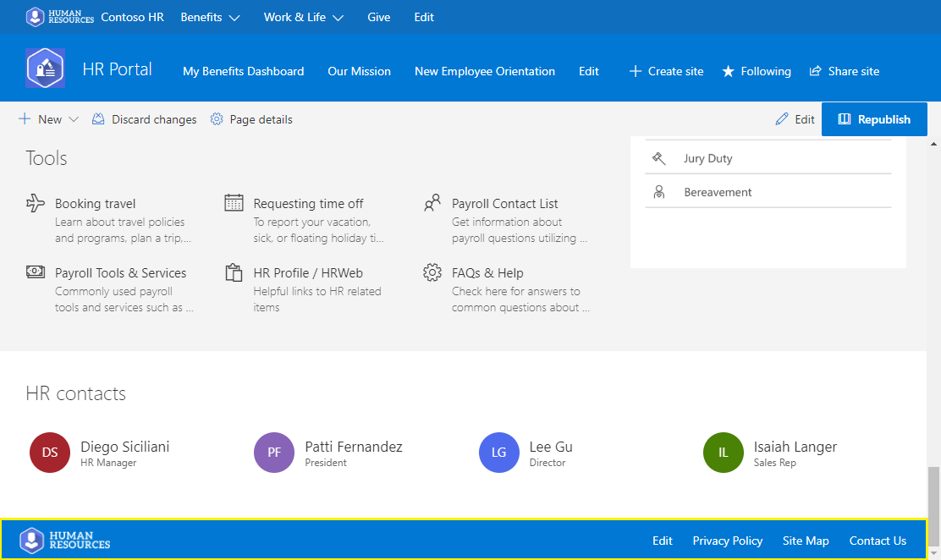Open the Payroll Contact List people icon
Screen dimensions: 941x560
click(432, 202)
